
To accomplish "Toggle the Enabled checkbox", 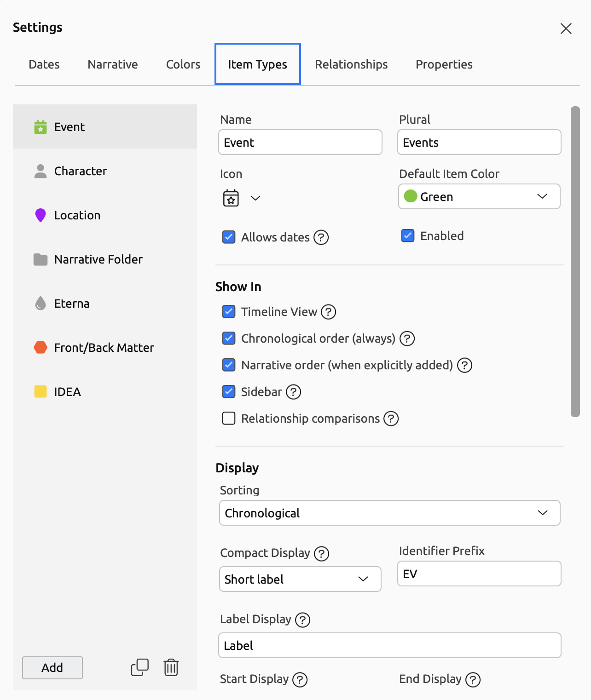I will (x=408, y=236).
